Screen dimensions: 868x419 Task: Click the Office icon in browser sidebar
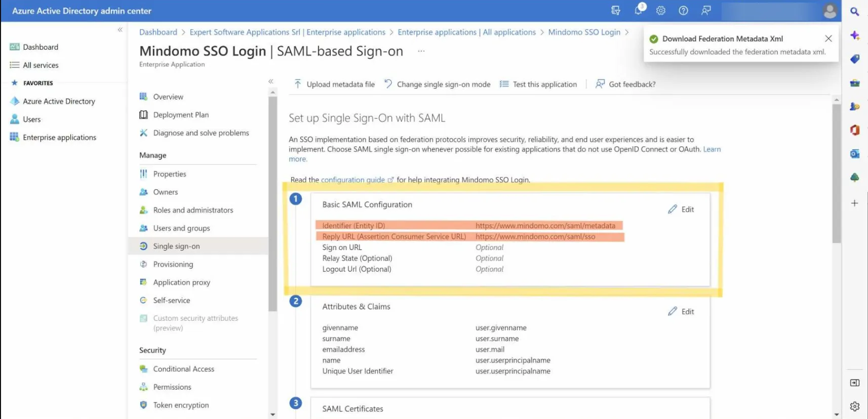[855, 130]
